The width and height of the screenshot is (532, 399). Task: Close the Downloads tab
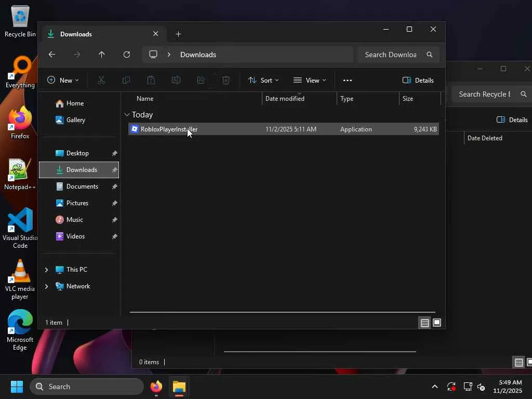(155, 34)
